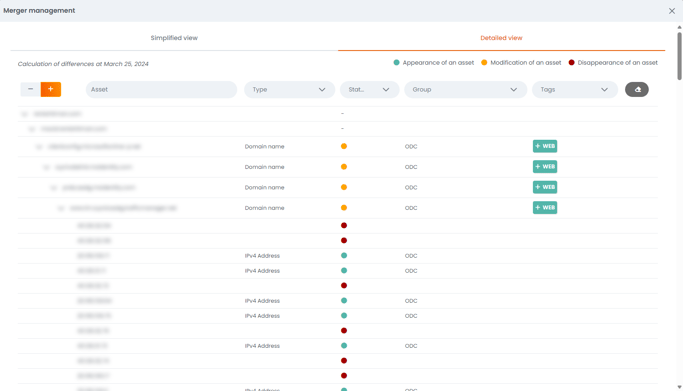This screenshot has height=391, width=683.
Task: Switch to the Detailed view tab
Action: tap(501, 38)
